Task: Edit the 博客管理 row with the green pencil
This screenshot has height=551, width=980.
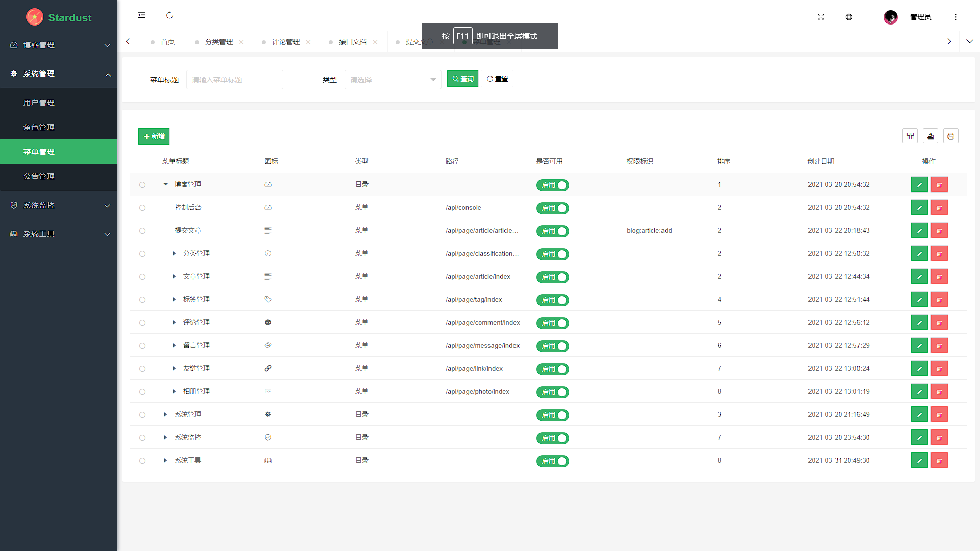Action: click(919, 184)
